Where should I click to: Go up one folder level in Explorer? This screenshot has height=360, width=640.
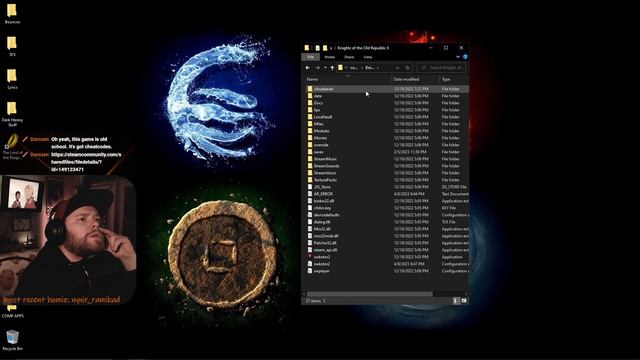[332, 68]
